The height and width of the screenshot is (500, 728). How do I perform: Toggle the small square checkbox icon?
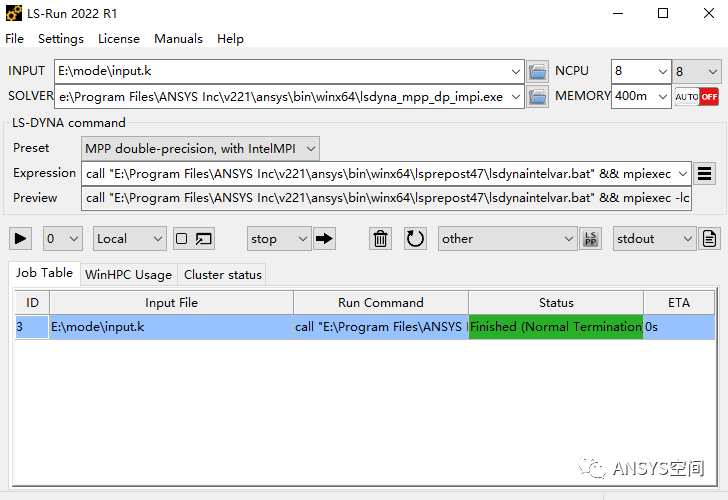(x=182, y=239)
